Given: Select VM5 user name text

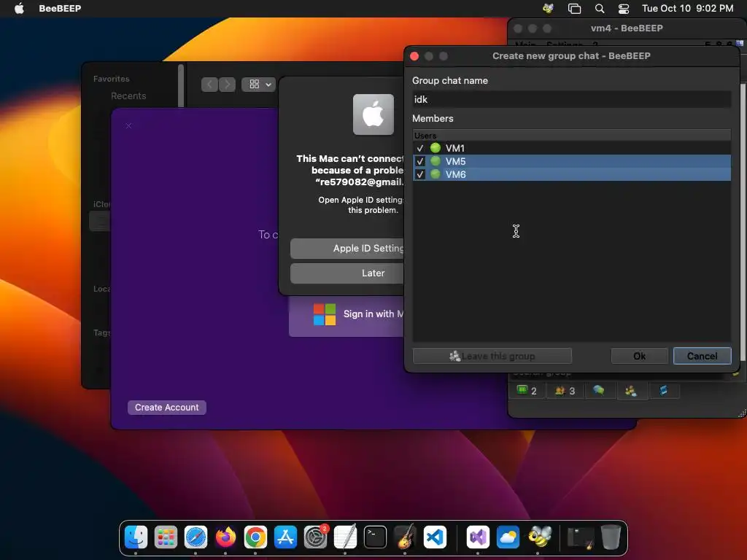Looking at the screenshot, I should pyautogui.click(x=455, y=161).
